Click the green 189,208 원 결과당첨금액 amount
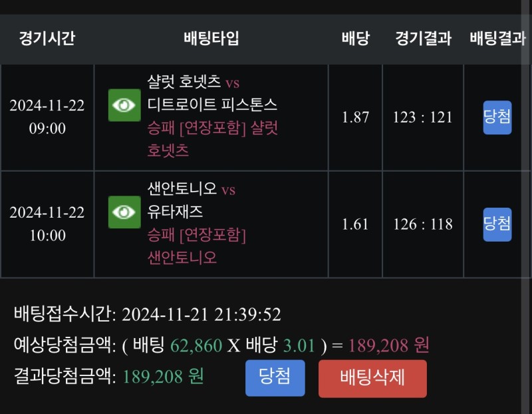 pyautogui.click(x=163, y=377)
